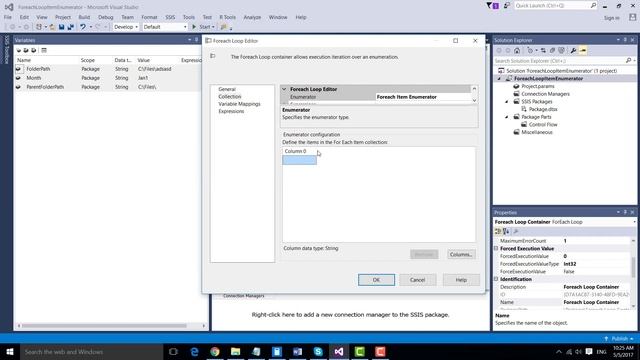Click the Save All toolbar icon
640x360 pixels.
(x=71, y=27)
